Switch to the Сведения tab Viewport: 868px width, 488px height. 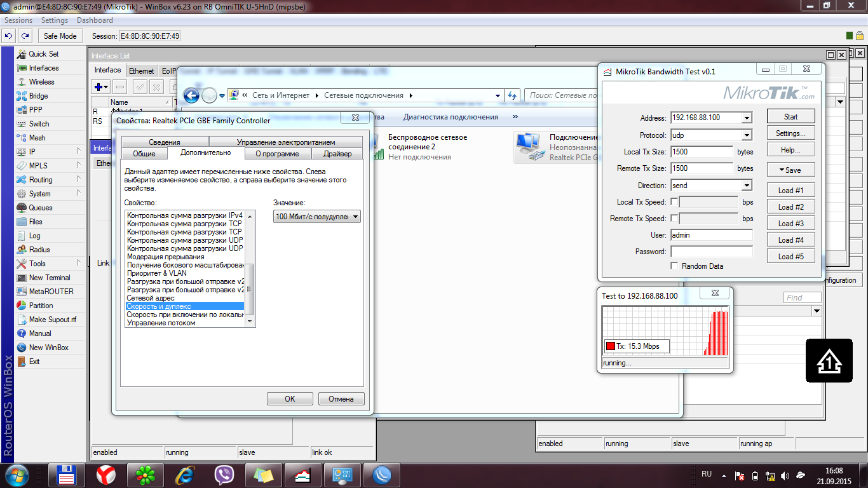click(165, 142)
